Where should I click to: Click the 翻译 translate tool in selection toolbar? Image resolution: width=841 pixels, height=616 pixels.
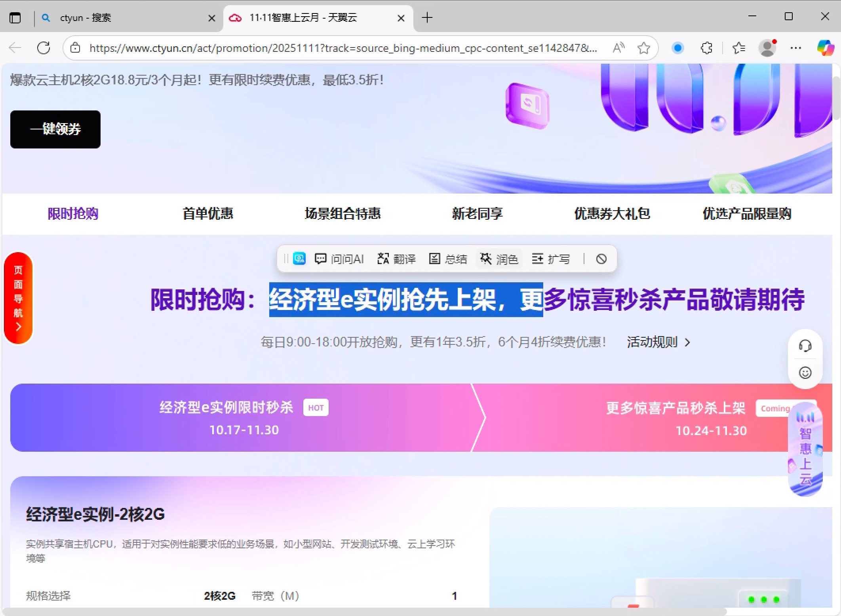(x=396, y=259)
